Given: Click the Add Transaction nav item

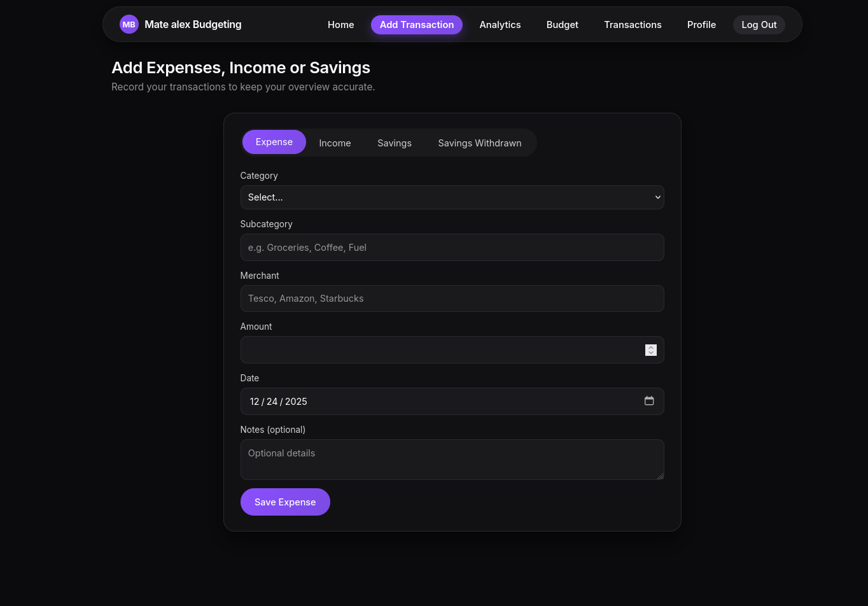Looking at the screenshot, I should (x=416, y=25).
